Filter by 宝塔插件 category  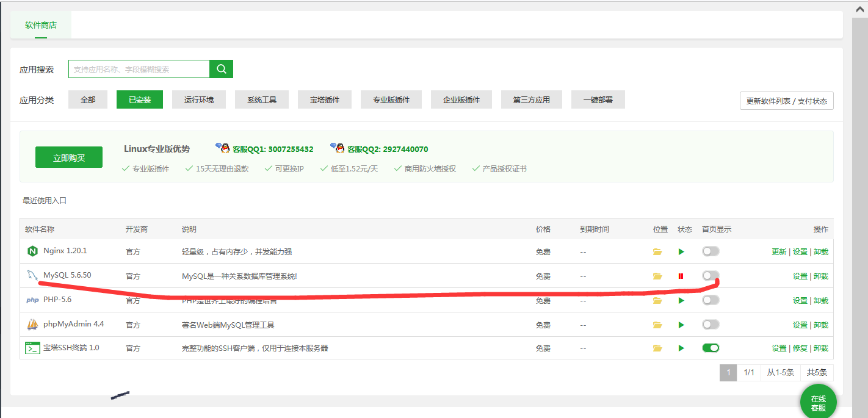point(325,99)
